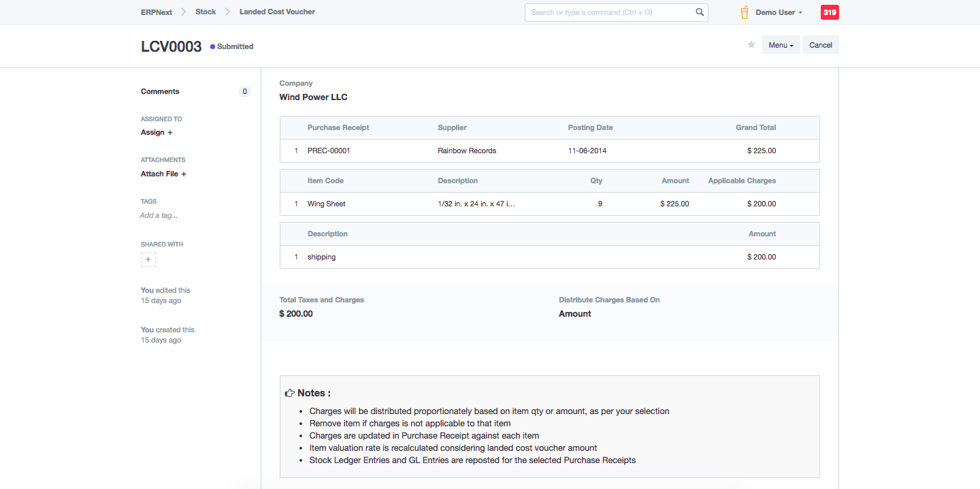Viewport: 980px width, 489px height.
Task: Go to ERPNext home breadcrumb
Action: 157,12
